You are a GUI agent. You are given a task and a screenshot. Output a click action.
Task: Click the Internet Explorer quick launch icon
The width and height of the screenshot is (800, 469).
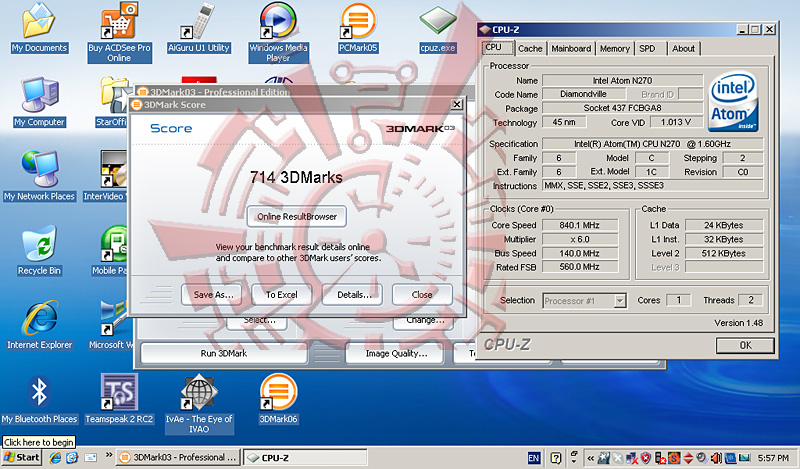[x=55, y=458]
